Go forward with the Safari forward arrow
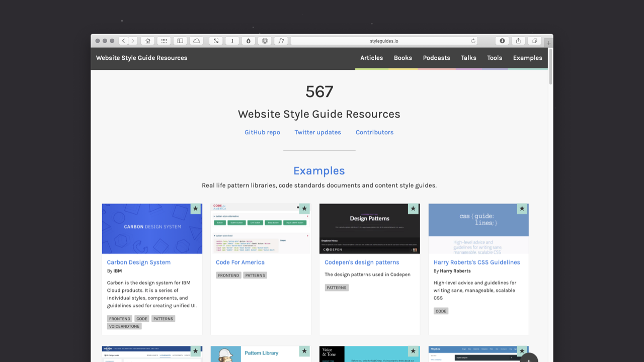Viewport: 644px width, 362px height. [133, 41]
